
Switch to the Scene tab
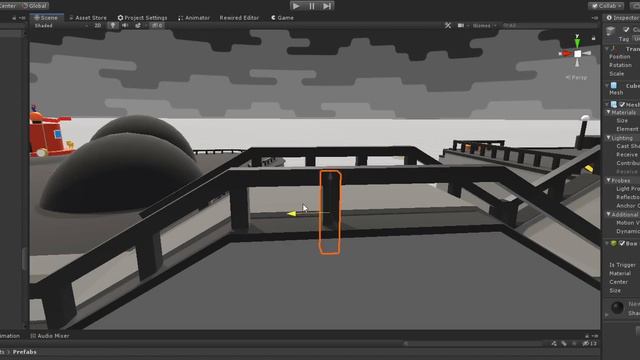click(x=46, y=18)
